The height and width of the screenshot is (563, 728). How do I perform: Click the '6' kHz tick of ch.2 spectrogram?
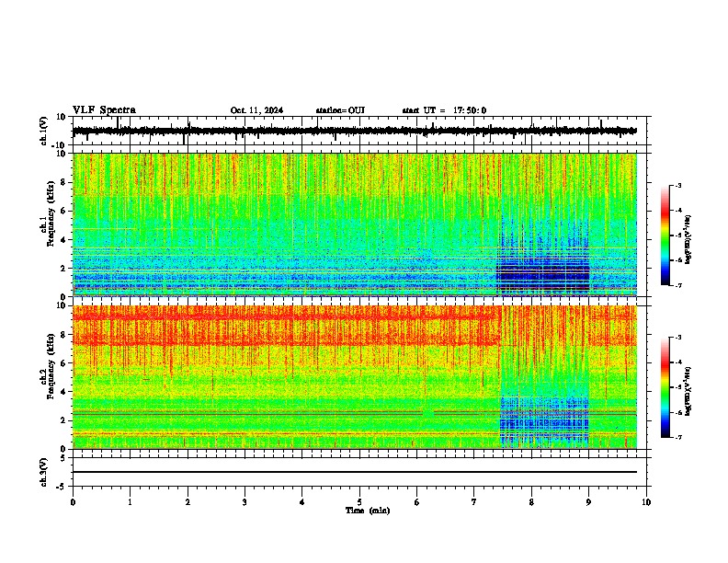tap(63, 362)
